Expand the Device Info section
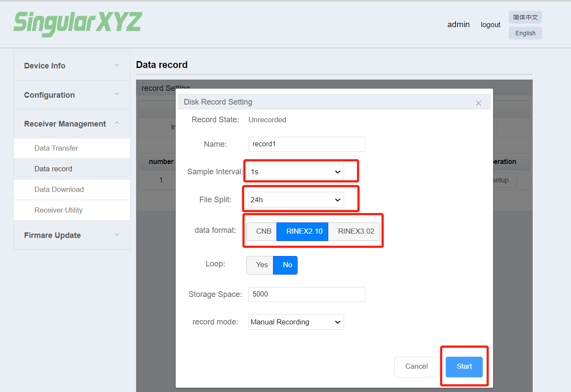The height and width of the screenshot is (392, 571). pos(71,66)
